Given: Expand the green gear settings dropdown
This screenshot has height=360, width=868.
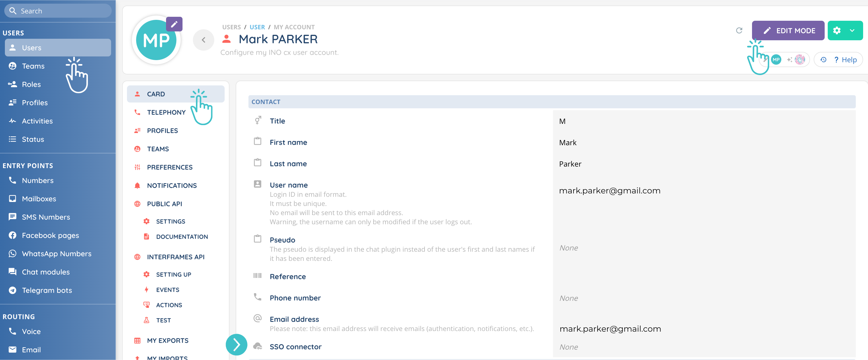Looking at the screenshot, I should point(852,31).
